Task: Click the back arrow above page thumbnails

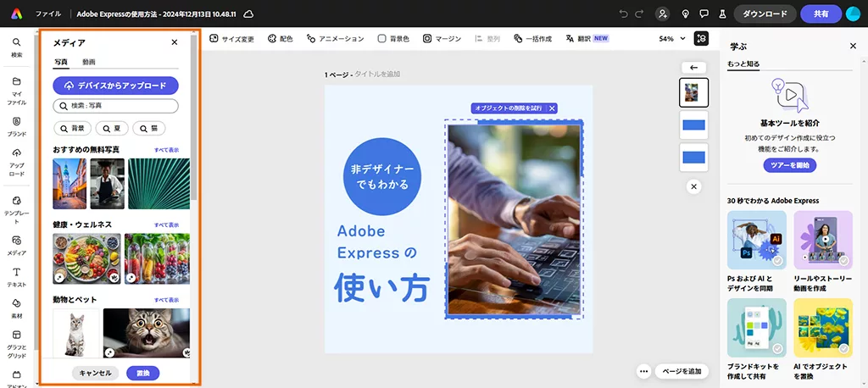Action: coord(693,68)
